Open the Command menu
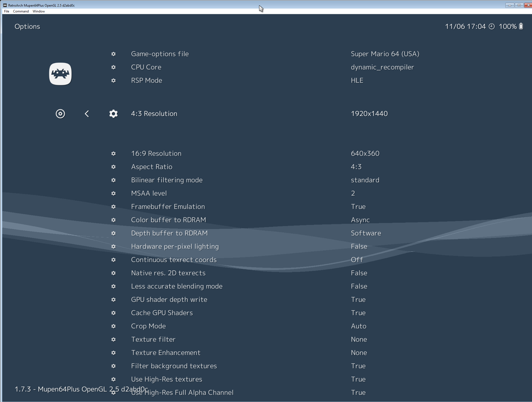 [x=21, y=11]
